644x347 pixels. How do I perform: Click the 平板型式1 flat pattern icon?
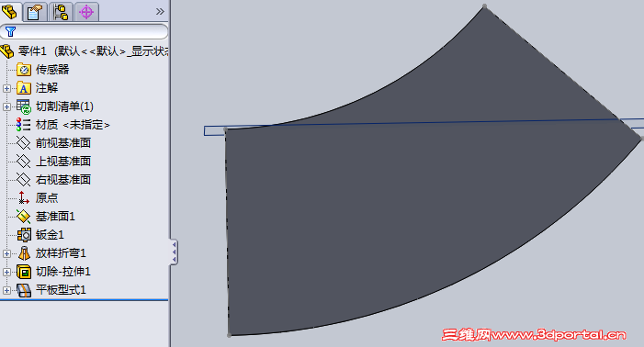click(24, 290)
